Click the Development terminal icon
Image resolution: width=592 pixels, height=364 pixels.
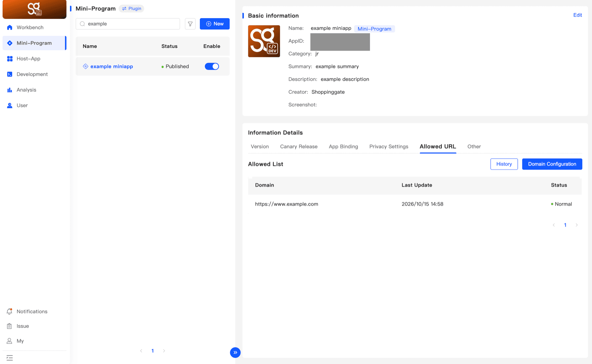pos(10,74)
